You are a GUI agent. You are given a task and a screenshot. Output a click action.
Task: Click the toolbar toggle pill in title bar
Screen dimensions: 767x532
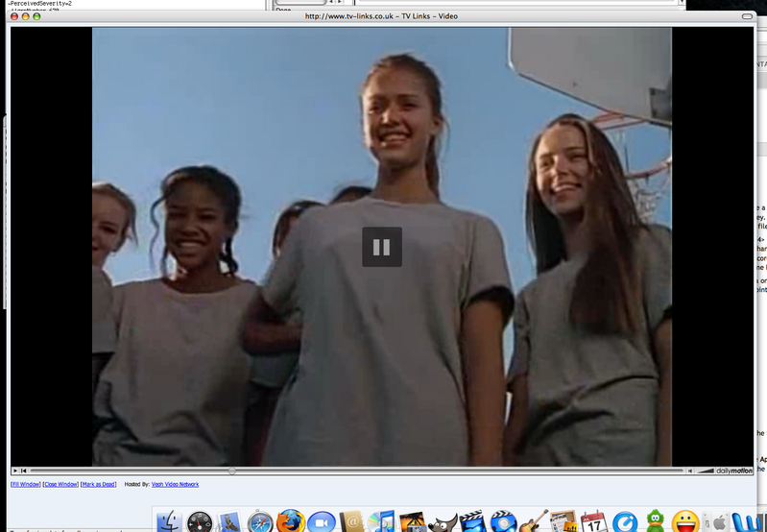(x=748, y=16)
